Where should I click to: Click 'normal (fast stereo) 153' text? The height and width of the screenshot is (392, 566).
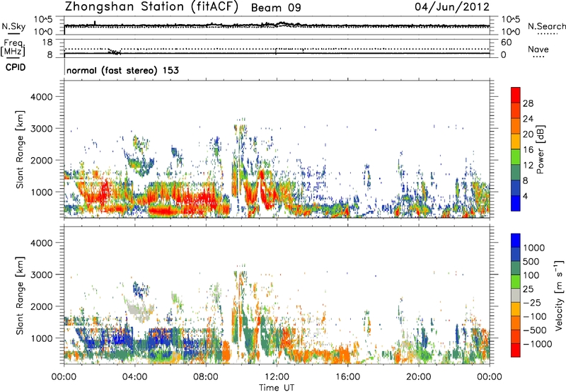[x=122, y=70]
